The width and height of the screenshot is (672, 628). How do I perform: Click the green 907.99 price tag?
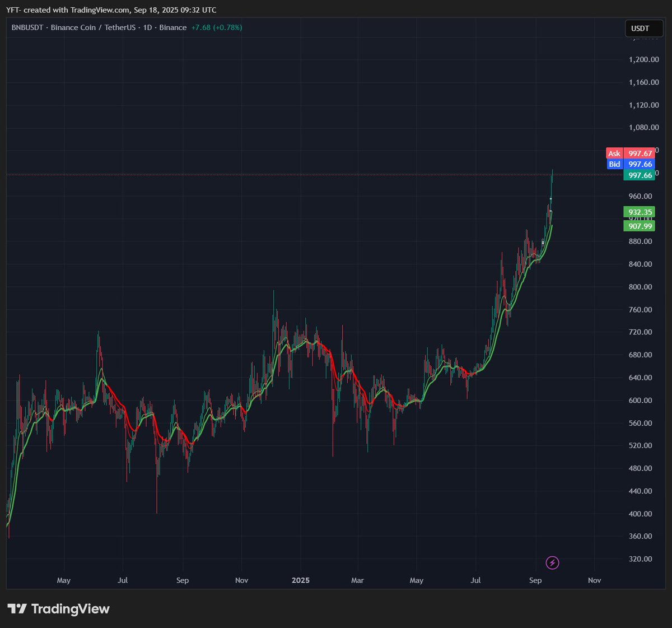[640, 226]
